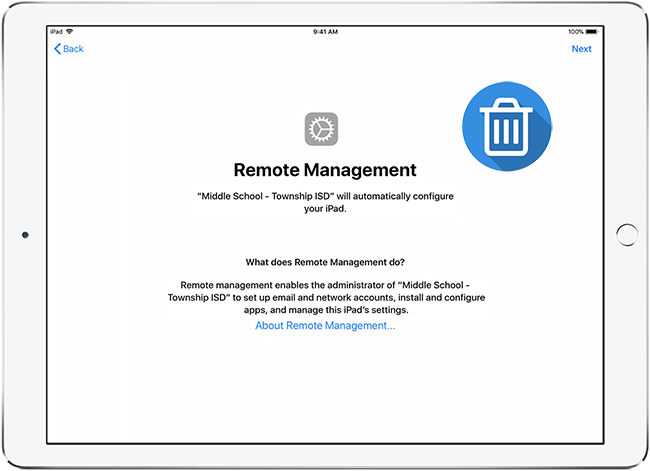
Task: Click the iPad front camera dot
Action: point(25,235)
